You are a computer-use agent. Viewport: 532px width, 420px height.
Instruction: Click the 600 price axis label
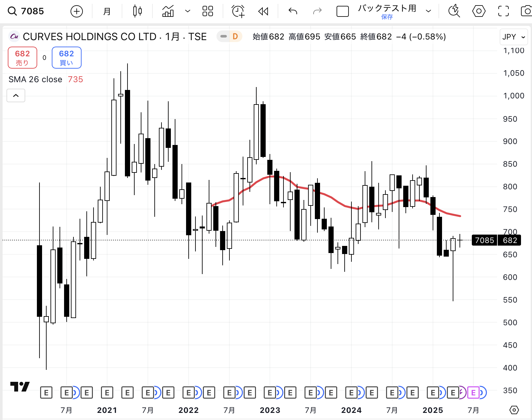click(510, 277)
